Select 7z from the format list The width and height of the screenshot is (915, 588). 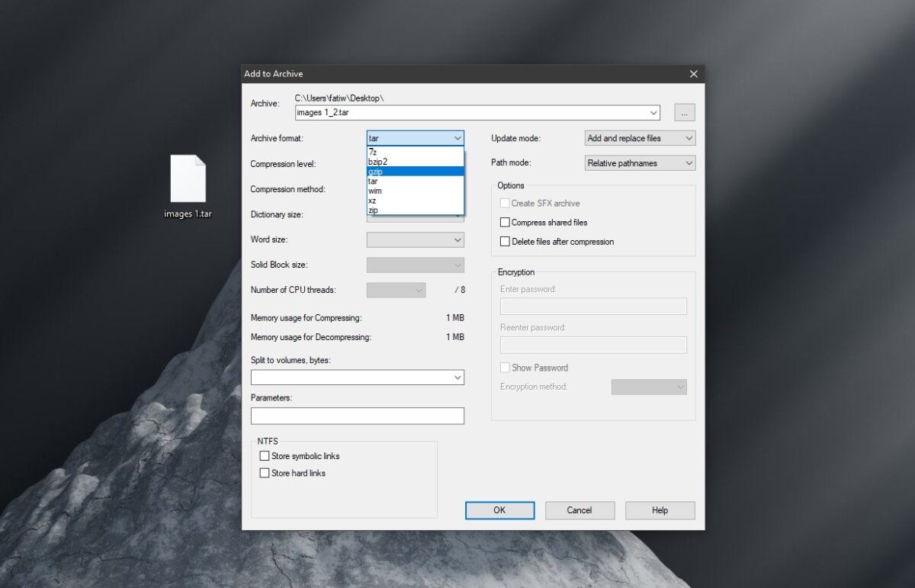373,152
